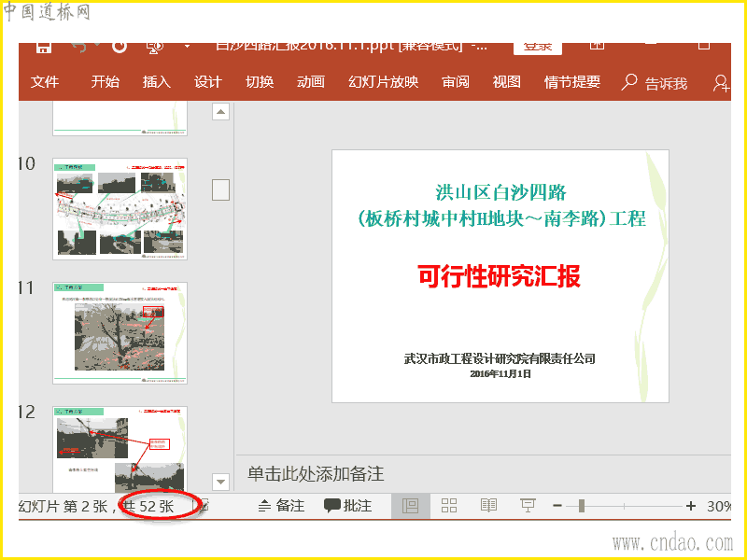Click the zoom slider handle

pos(581,506)
